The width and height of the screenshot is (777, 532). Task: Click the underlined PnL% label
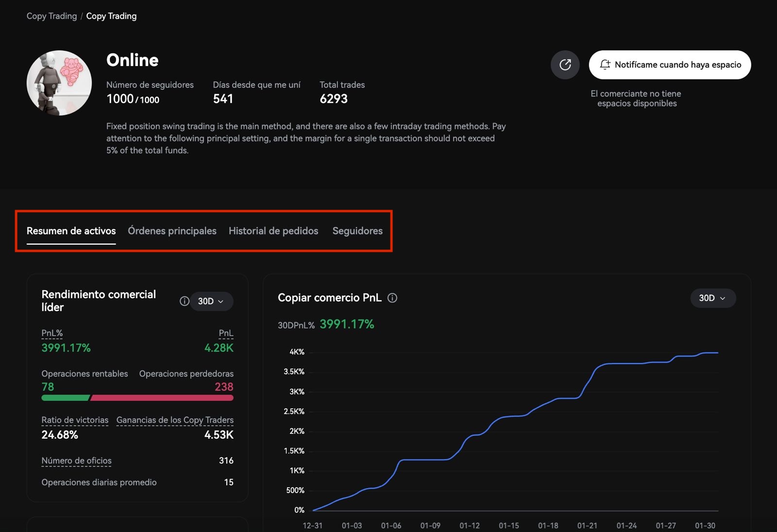(52, 333)
